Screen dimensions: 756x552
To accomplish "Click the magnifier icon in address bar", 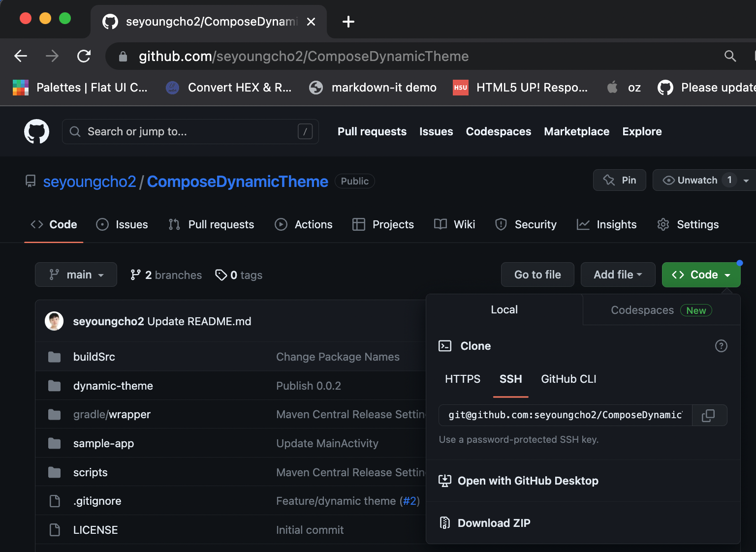I will click(x=730, y=56).
